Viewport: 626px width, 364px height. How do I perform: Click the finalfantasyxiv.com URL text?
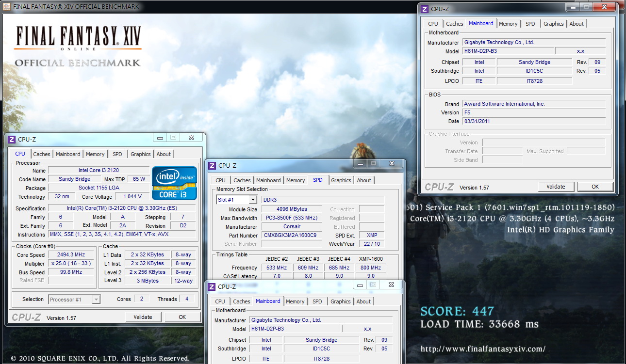pyautogui.click(x=483, y=348)
